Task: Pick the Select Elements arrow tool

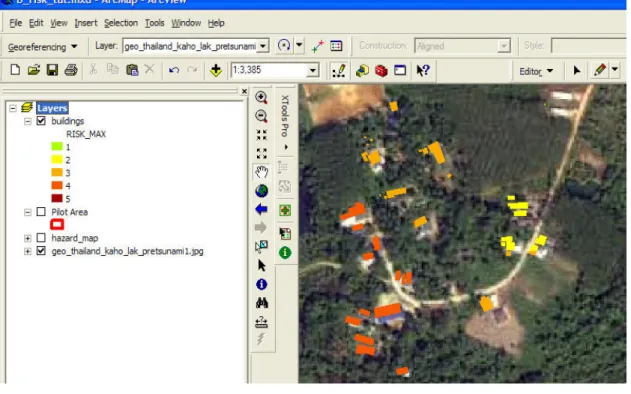Action: tap(262, 266)
